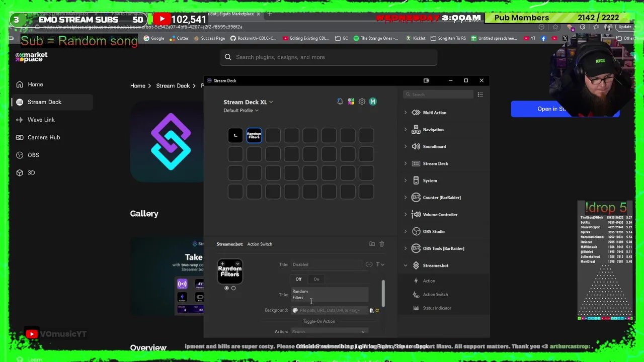
Task: Click the Stream Deck breadcrumb link
Action: (x=173, y=86)
